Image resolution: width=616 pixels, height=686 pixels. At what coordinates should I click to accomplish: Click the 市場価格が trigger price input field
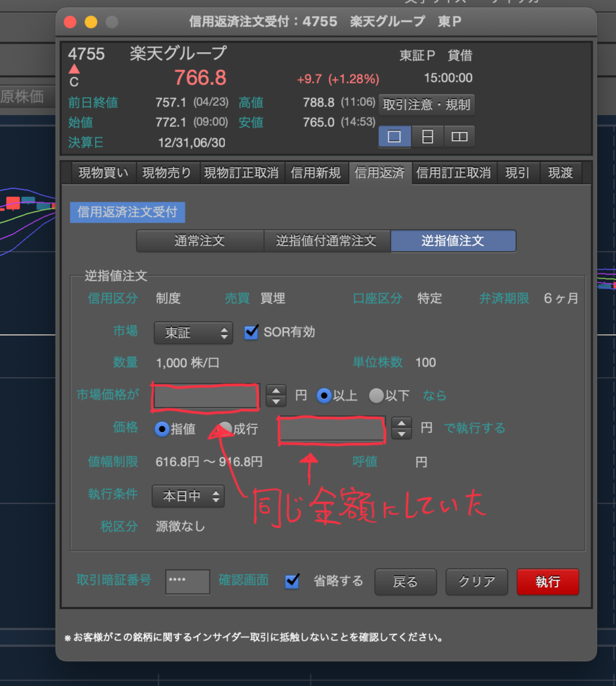(x=206, y=397)
